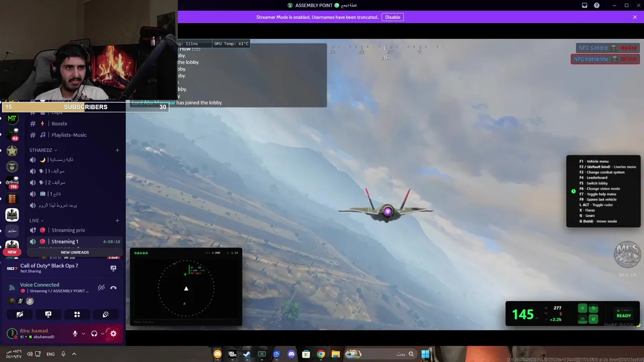Join the Streaming priv voice channel
The width and height of the screenshot is (644, 362).
[x=74, y=230]
